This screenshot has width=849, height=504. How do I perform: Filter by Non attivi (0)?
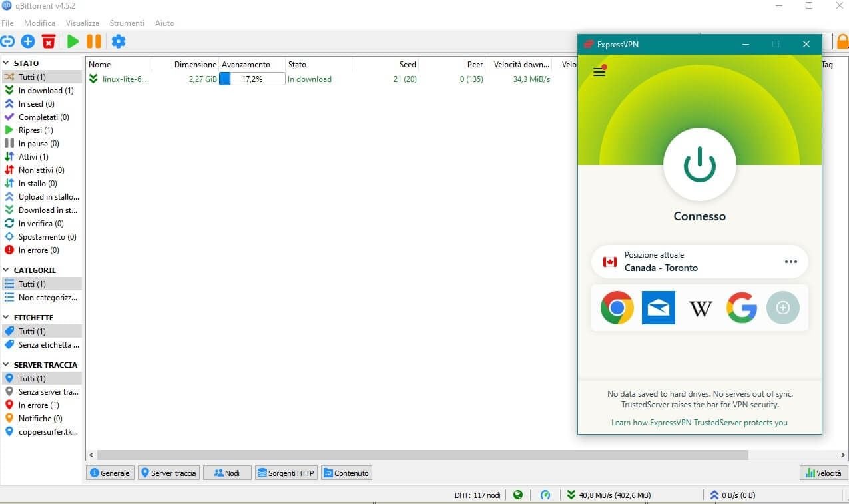41,170
